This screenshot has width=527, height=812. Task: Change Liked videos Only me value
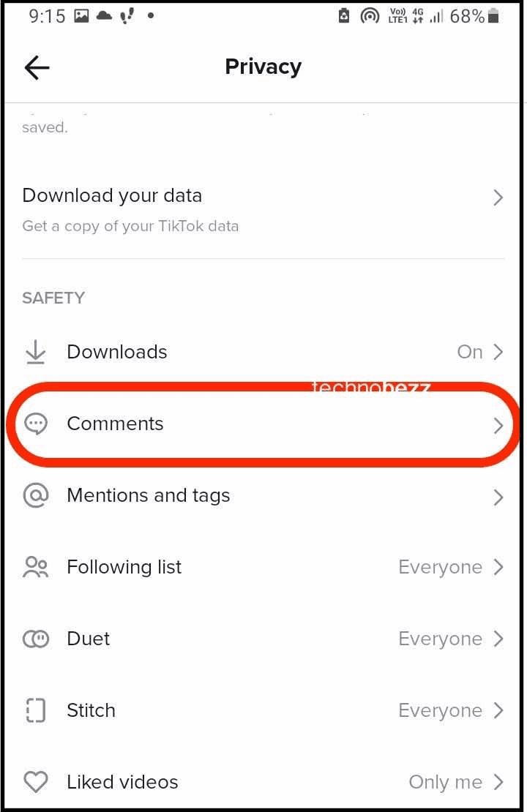click(x=445, y=782)
